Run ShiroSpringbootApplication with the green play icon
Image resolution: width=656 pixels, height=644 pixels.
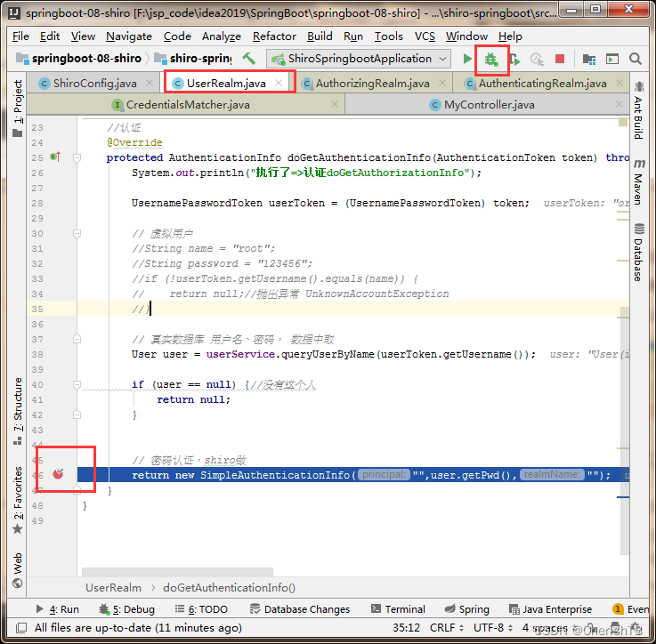pos(467,59)
